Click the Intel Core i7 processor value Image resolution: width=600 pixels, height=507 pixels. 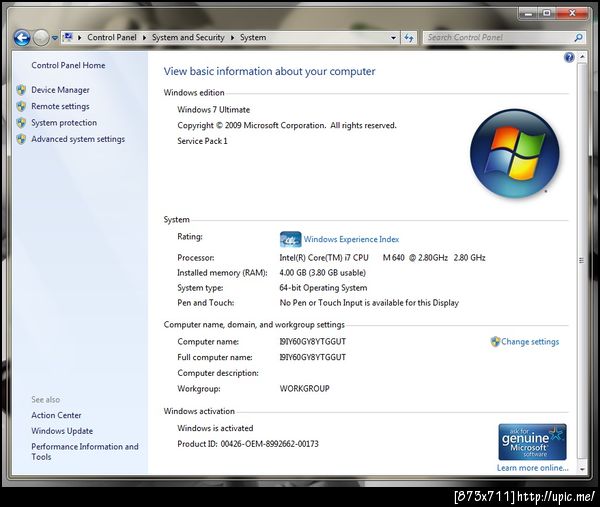coord(382,258)
